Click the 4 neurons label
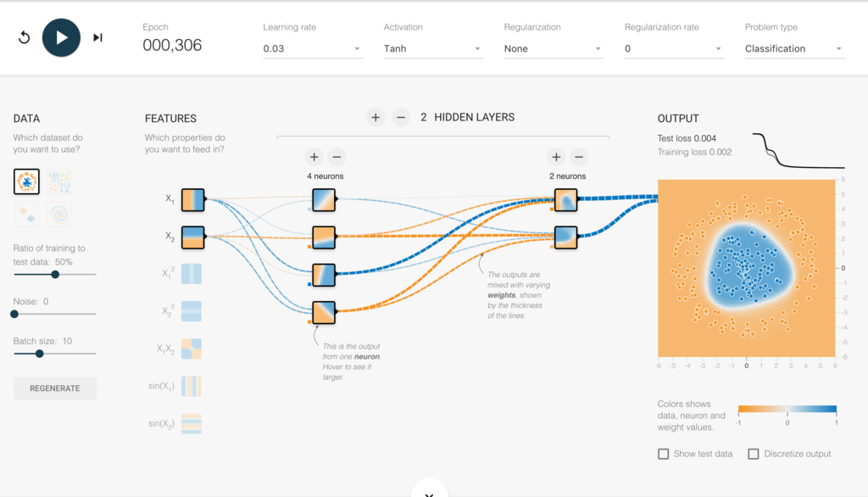Screen dimensions: 868x497 (x=325, y=176)
